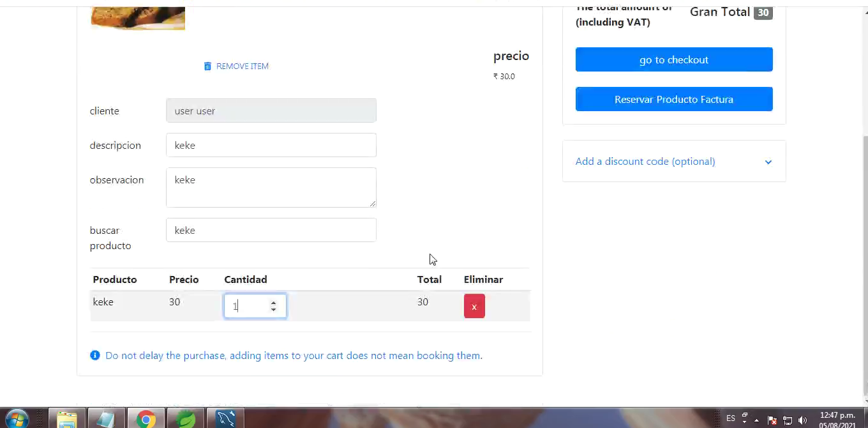Focus the buscar producto search field
This screenshot has width=868, height=428.
pos(271,230)
